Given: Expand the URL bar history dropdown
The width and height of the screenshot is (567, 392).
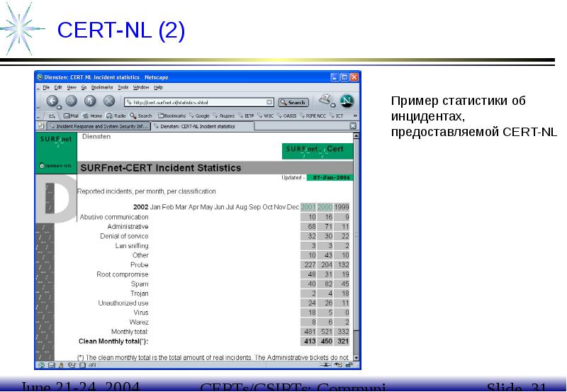Looking at the screenshot, I should pyautogui.click(x=269, y=101).
